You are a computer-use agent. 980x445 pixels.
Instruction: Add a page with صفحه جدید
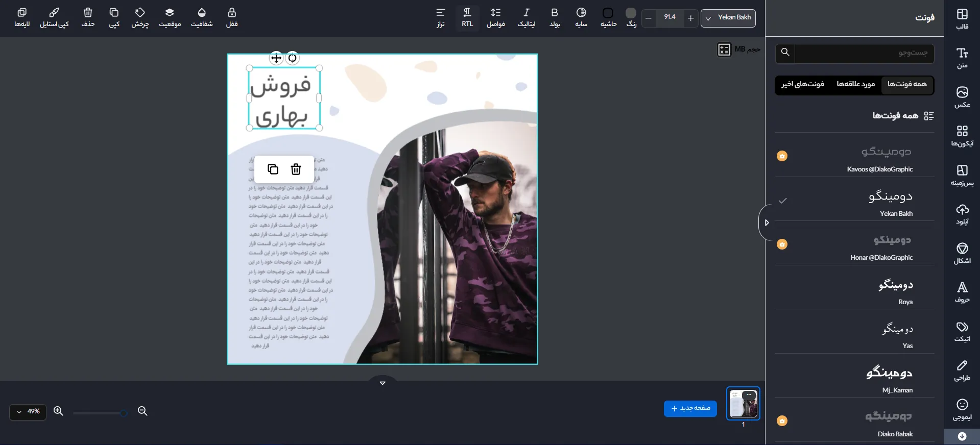(690, 408)
